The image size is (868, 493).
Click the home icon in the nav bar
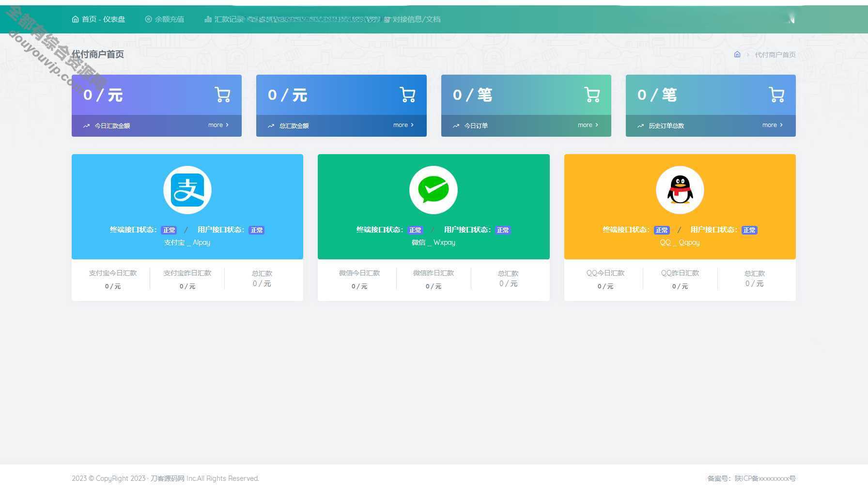click(x=75, y=19)
